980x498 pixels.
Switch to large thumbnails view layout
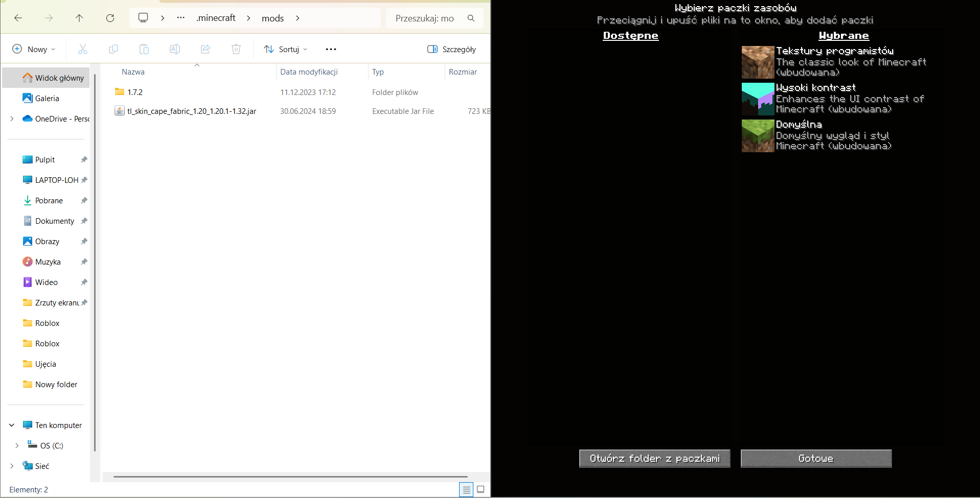click(481, 489)
